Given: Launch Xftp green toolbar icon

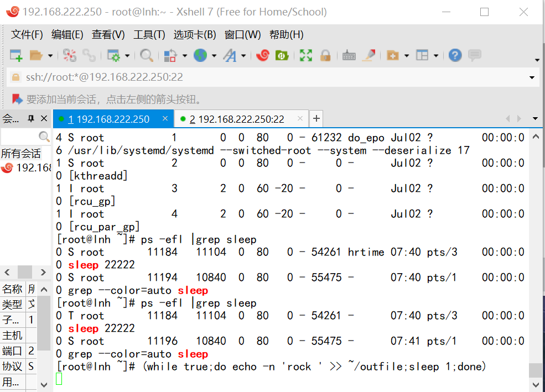Looking at the screenshot, I should point(282,55).
